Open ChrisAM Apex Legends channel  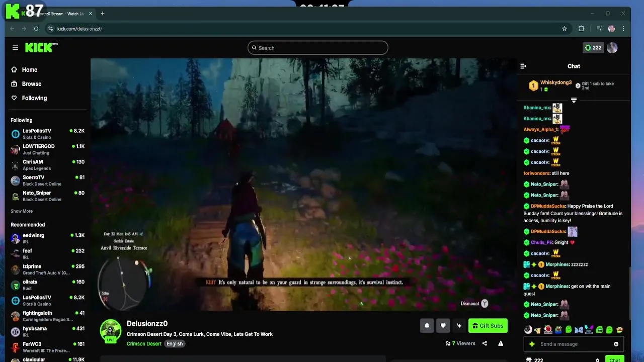pyautogui.click(x=48, y=165)
